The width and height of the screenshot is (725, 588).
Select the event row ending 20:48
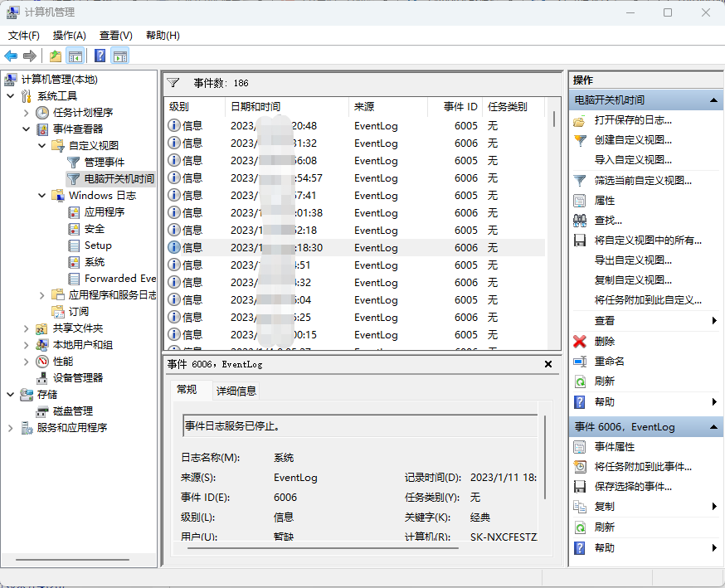pos(355,126)
